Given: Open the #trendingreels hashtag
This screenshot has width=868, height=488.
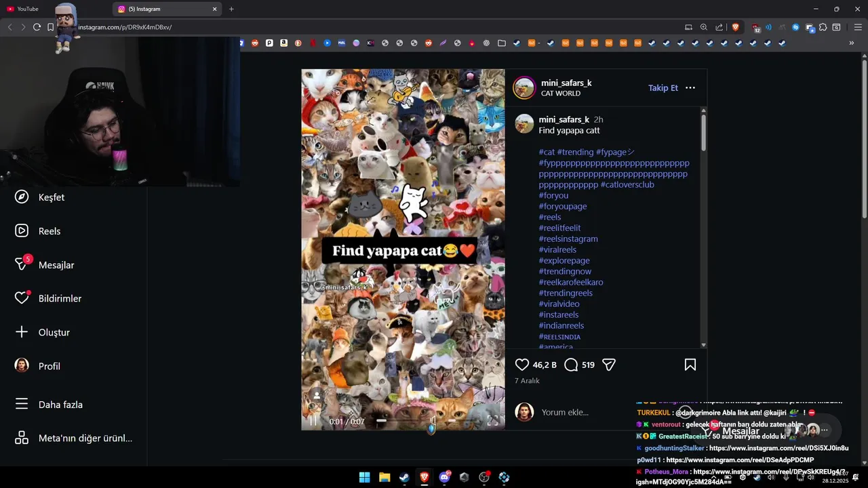Looking at the screenshot, I should tap(566, 293).
